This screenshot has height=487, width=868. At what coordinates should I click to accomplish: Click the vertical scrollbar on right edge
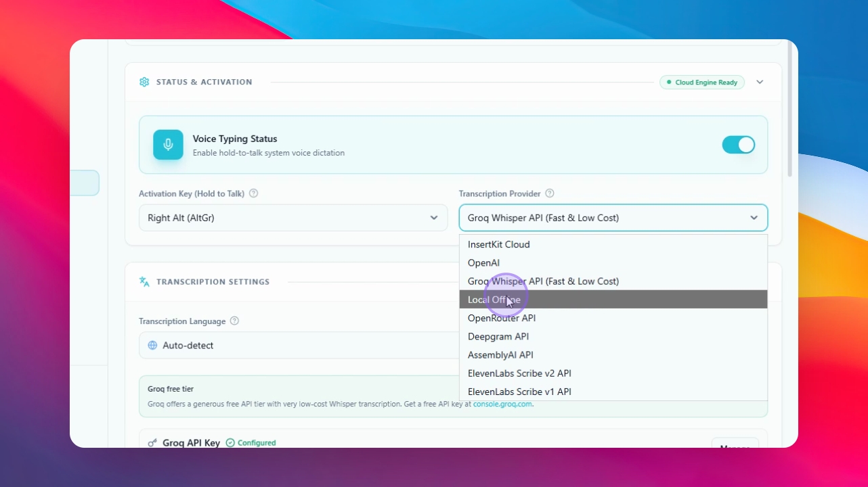coord(790,108)
